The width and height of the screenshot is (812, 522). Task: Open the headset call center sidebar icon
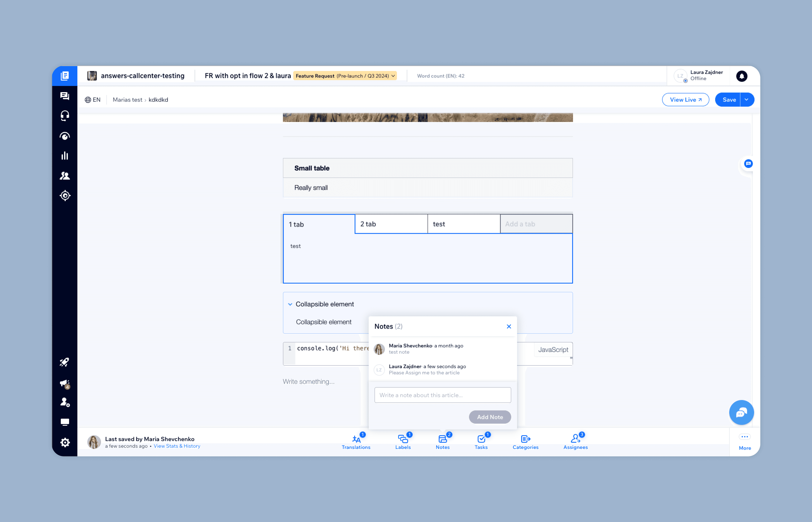[65, 116]
